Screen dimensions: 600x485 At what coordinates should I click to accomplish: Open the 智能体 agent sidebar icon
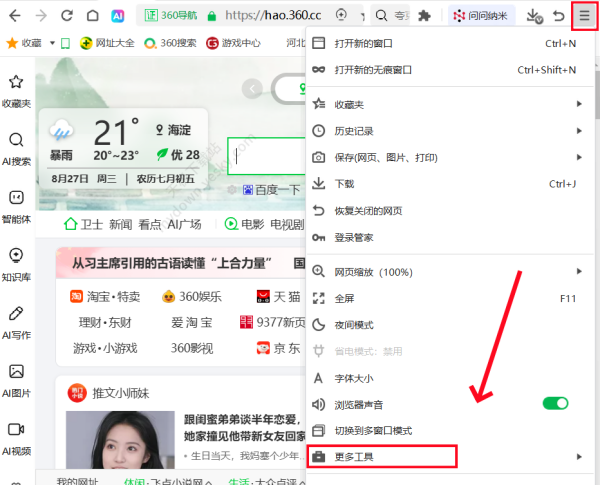[x=16, y=205]
